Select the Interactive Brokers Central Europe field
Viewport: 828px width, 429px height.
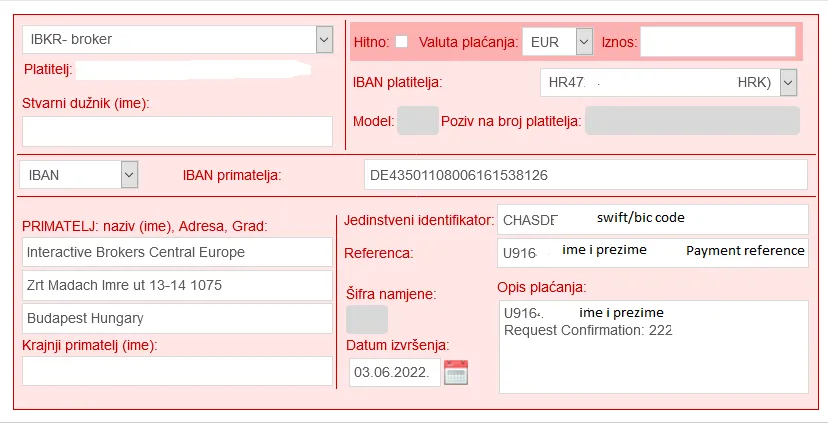[177, 252]
